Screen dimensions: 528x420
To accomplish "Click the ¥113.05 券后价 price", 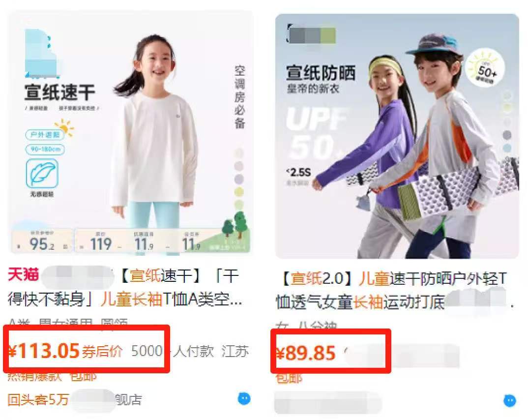I will tap(65, 351).
